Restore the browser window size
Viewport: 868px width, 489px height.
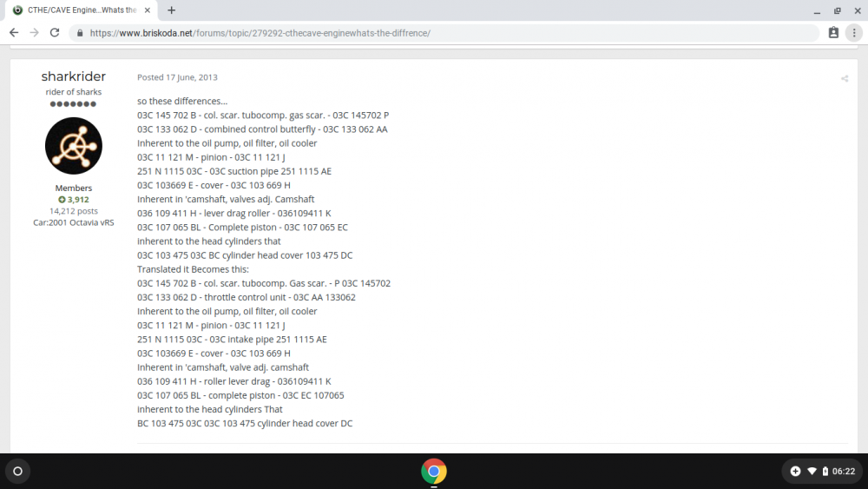click(x=838, y=10)
